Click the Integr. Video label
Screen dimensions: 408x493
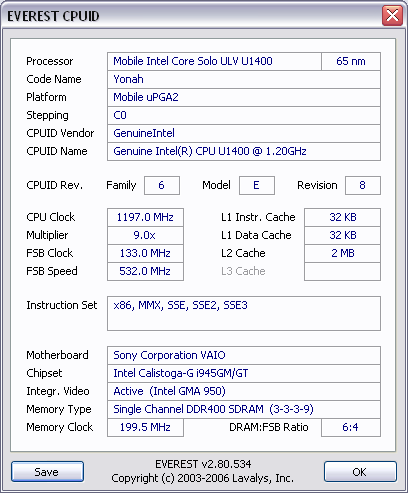(x=58, y=391)
